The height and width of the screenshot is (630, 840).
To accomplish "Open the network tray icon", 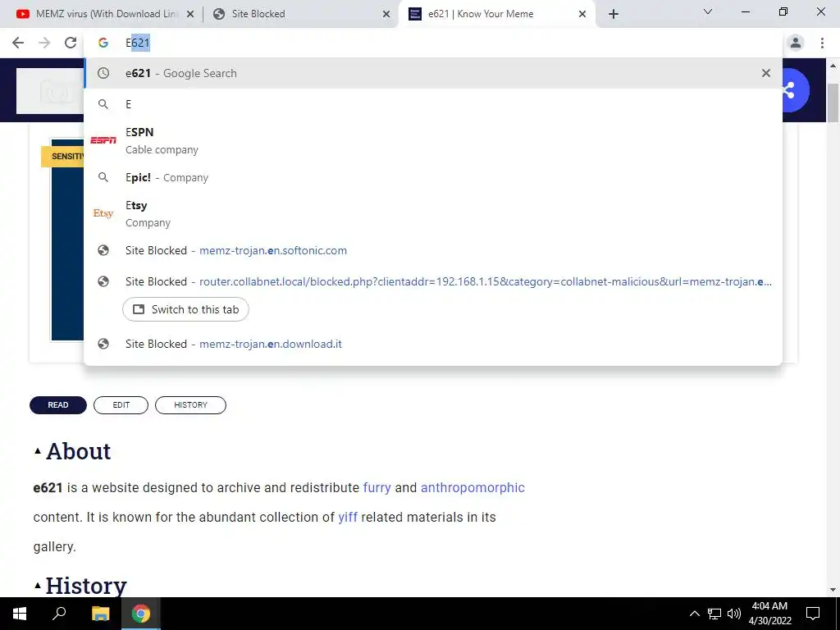I will [714, 614].
